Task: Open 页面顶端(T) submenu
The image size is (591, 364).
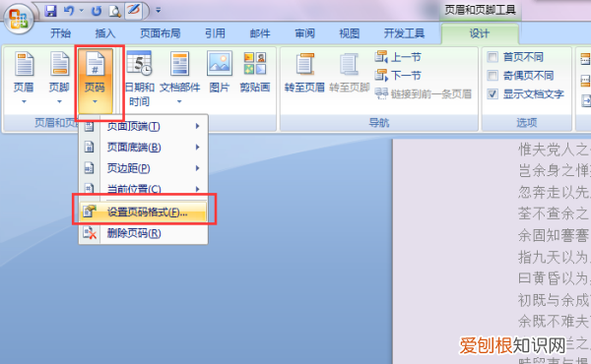Action: 143,126
